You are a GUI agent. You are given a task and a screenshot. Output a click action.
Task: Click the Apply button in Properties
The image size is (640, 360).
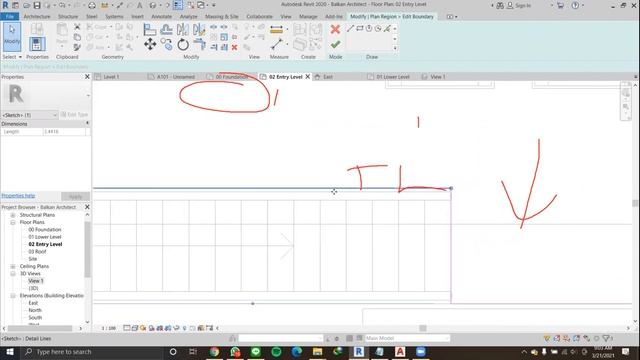tap(75, 196)
